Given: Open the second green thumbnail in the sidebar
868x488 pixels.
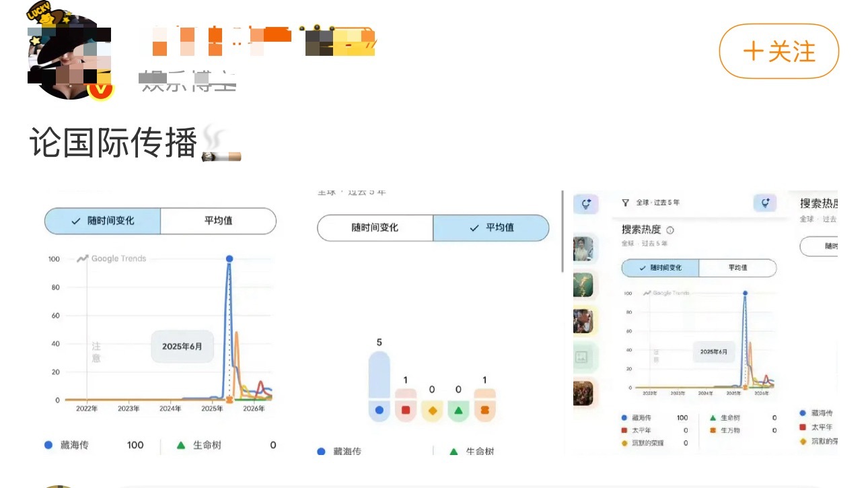Looking at the screenshot, I should click(x=583, y=285).
